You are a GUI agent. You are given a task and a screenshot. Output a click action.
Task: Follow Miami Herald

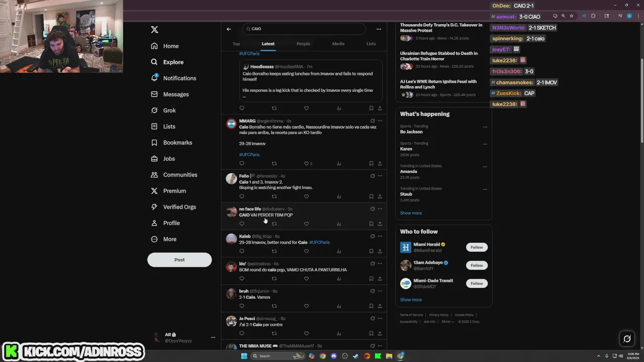477,247
